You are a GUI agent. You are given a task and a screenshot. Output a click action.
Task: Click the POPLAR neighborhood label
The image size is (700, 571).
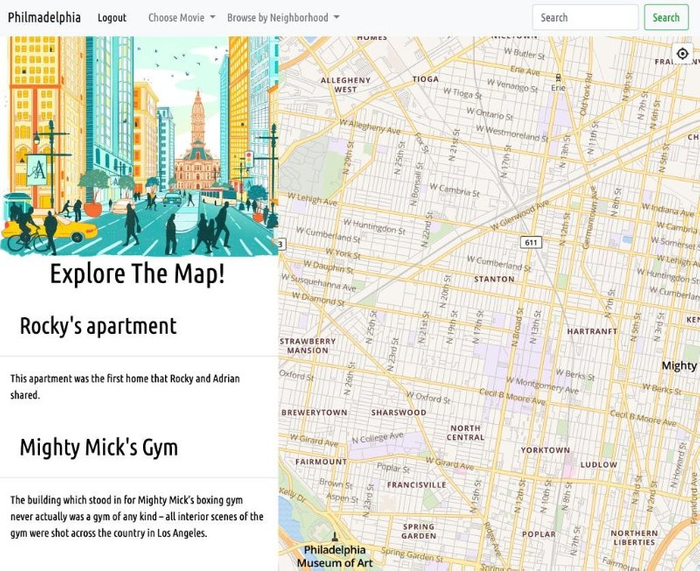539,534
